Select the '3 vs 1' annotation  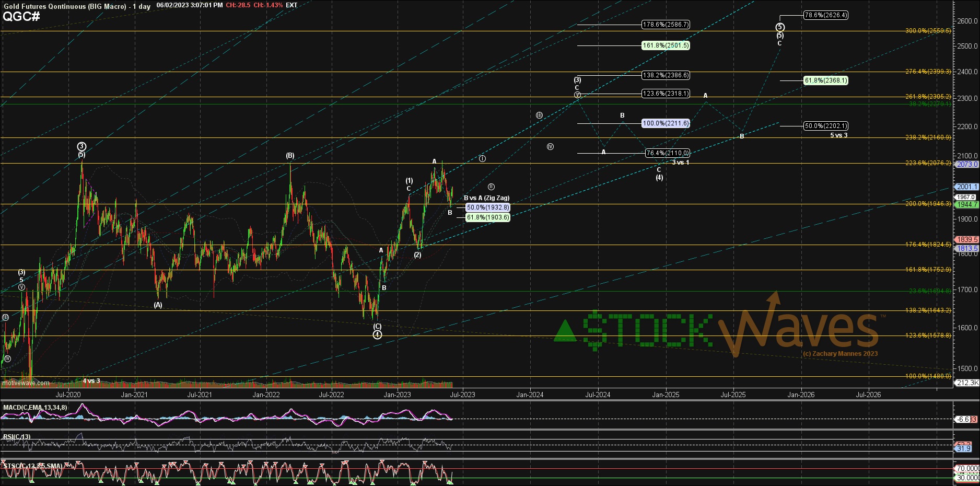680,163
